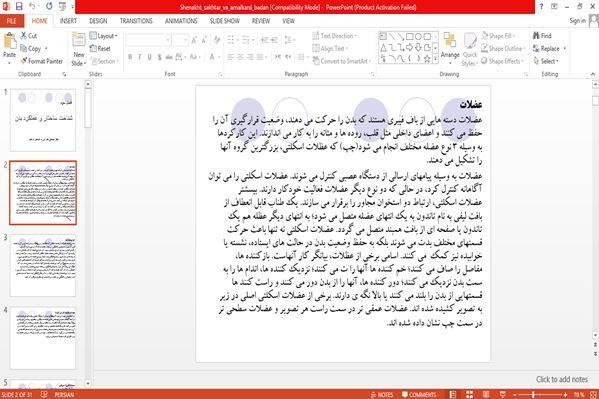Screen dimensions: 599x399
Task: Toggle Italic formatting
Action: 139,57
